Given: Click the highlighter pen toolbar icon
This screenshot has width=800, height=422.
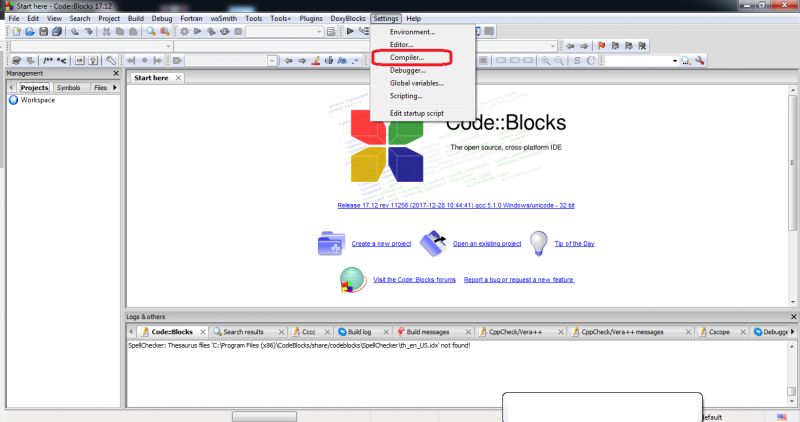Looking at the screenshot, I should (315, 61).
